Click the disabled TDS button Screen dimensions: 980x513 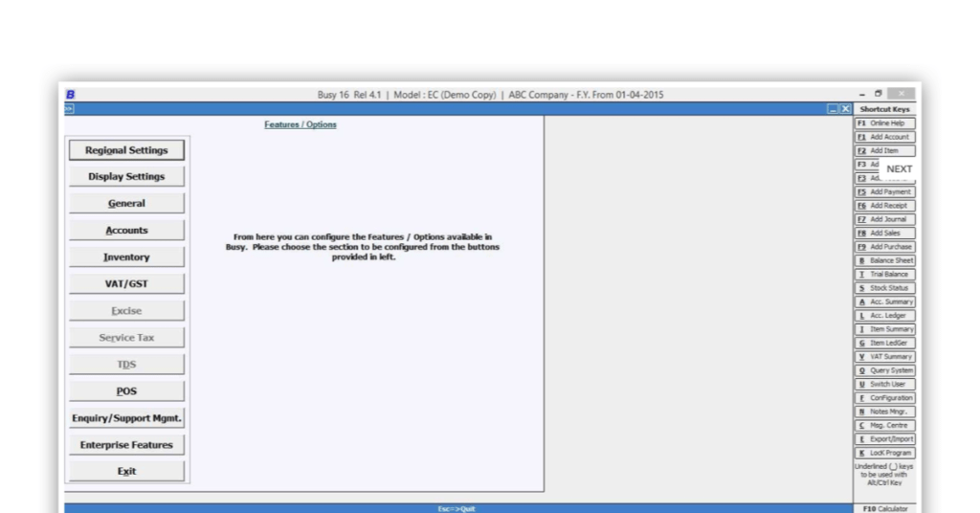tap(126, 365)
